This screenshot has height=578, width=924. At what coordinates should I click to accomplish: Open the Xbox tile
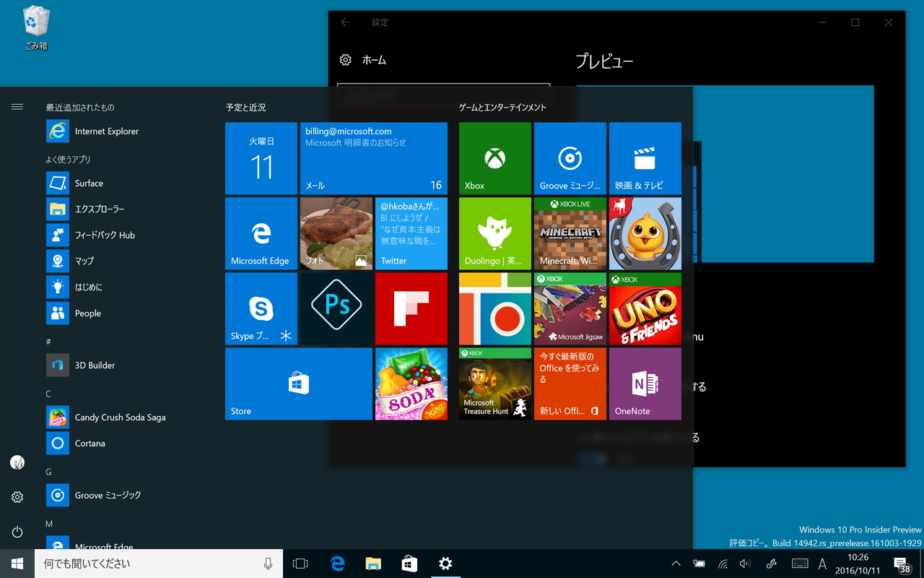(x=495, y=158)
